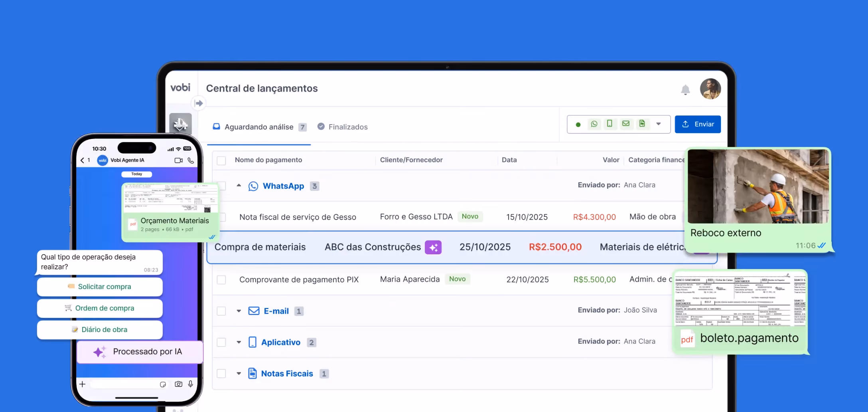868x412 pixels.
Task: Tap the Ordem de compra option
Action: (x=100, y=308)
